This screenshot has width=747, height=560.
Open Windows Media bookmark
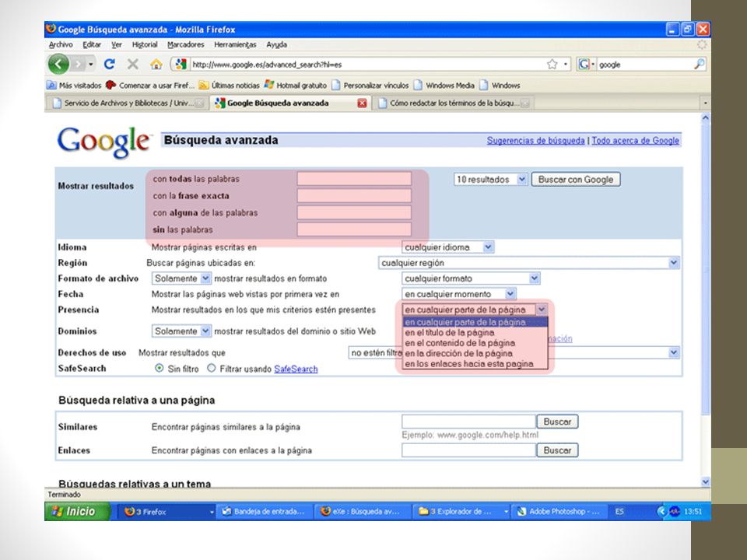tap(444, 86)
